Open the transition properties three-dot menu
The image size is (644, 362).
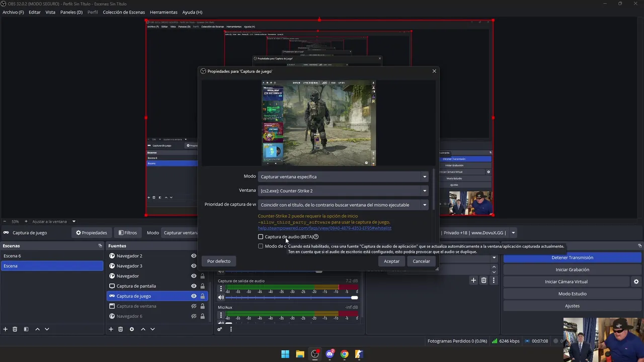494,280
